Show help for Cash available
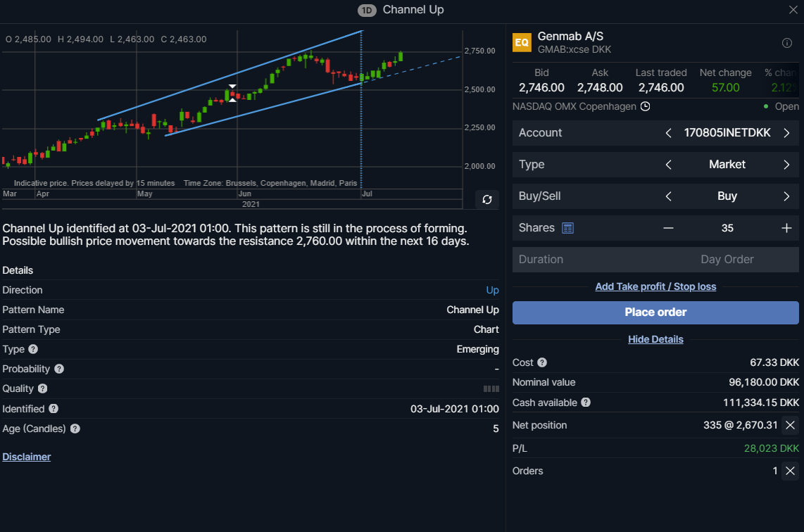This screenshot has height=532, width=804. 586,403
